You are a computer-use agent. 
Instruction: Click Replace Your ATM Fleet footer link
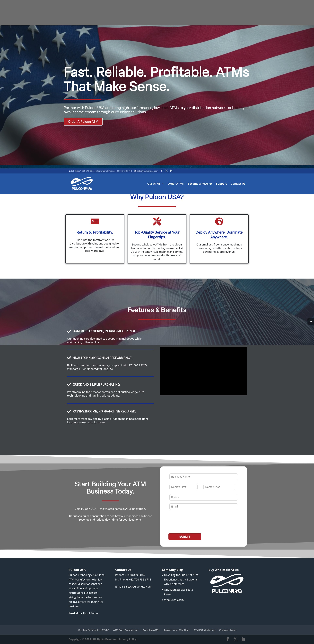tap(176, 630)
